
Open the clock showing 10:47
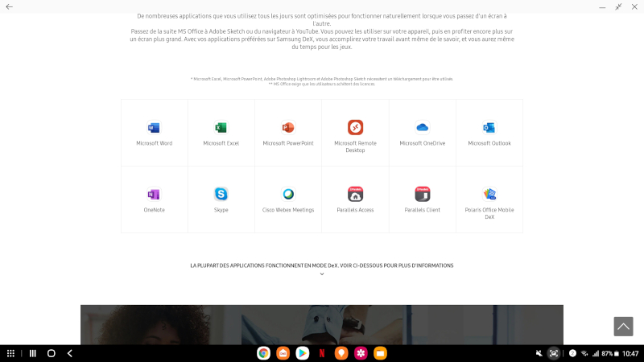click(x=630, y=353)
